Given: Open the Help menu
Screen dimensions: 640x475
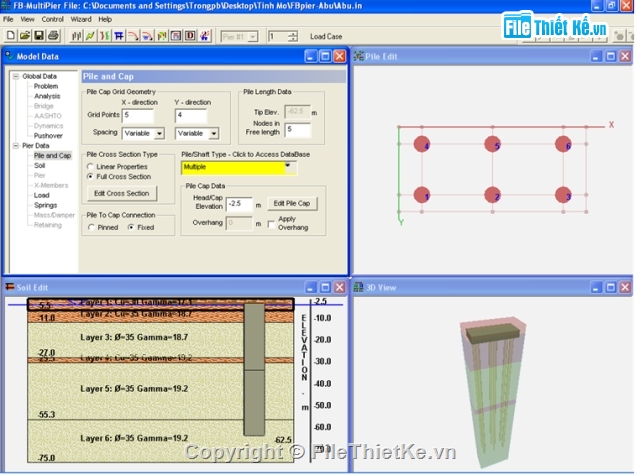Looking at the screenshot, I should pyautogui.click(x=105, y=19).
